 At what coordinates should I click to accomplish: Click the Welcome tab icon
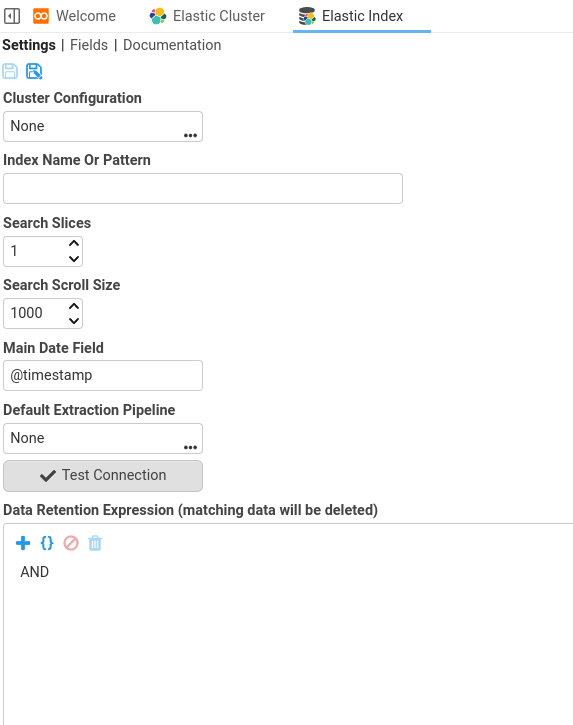tap(41, 16)
